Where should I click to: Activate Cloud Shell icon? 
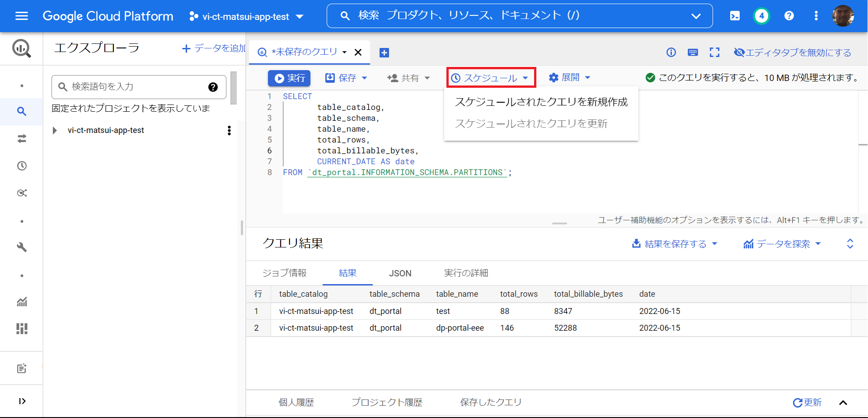click(735, 16)
